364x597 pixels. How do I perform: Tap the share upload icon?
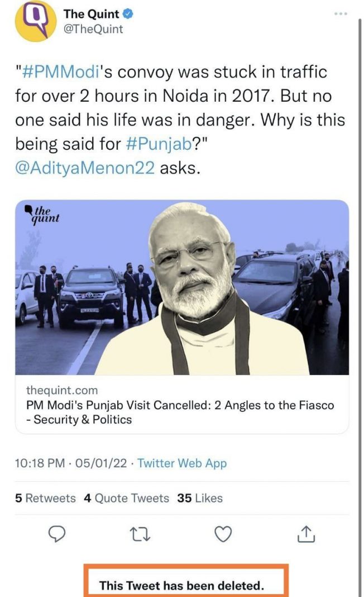pyautogui.click(x=306, y=534)
